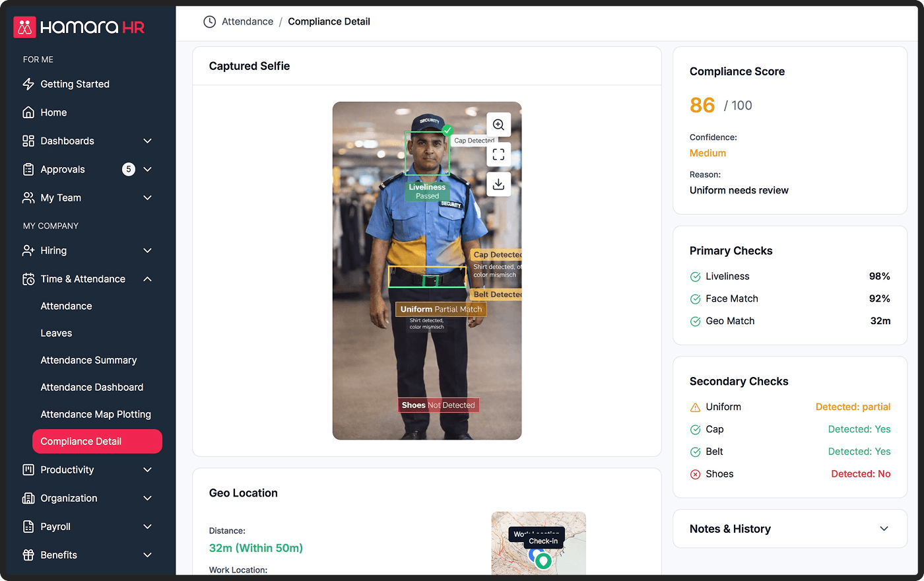Click the My Team people icon

pyautogui.click(x=28, y=197)
